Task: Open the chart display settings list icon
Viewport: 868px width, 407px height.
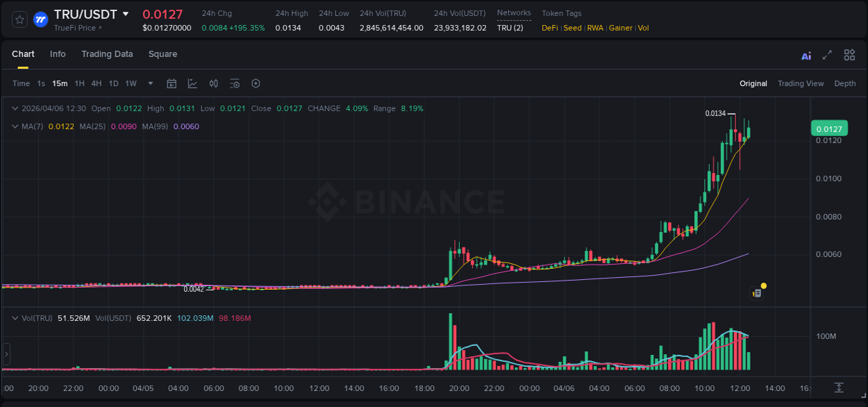Action: coord(235,83)
